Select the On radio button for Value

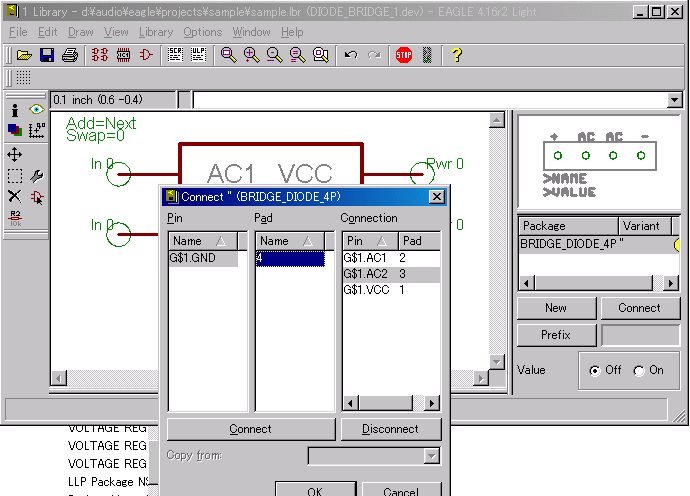click(639, 370)
